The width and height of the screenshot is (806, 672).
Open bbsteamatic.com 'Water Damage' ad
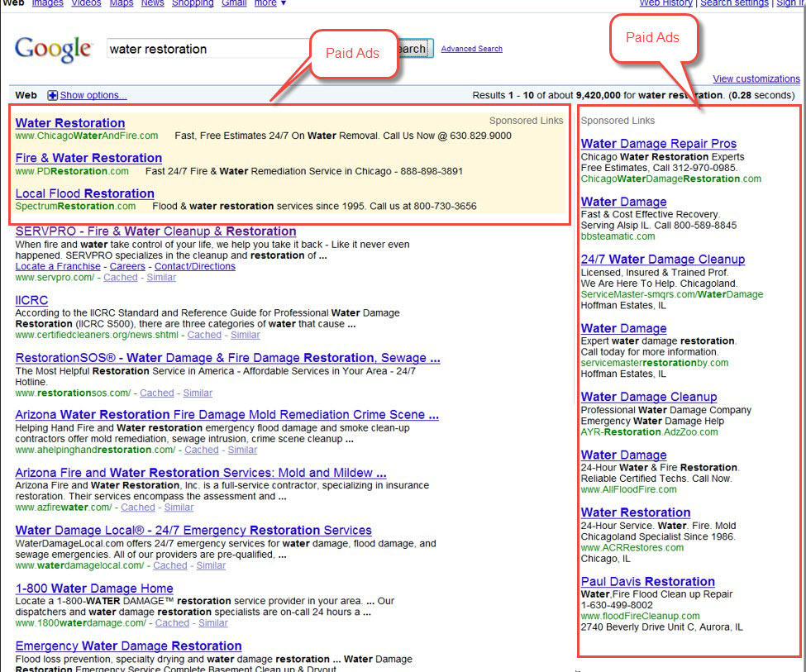[623, 202]
